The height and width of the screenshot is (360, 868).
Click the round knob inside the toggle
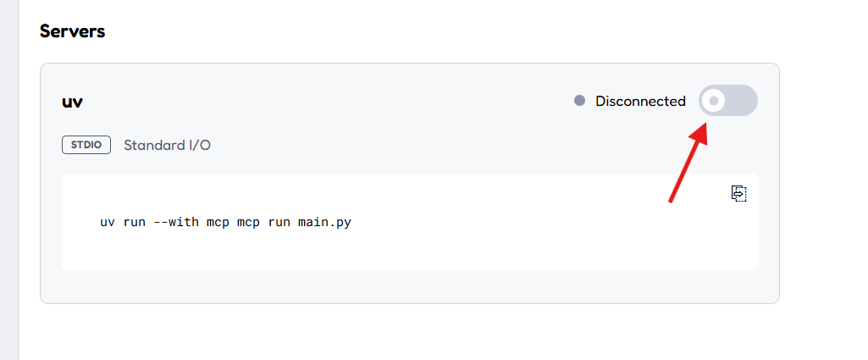tap(714, 101)
